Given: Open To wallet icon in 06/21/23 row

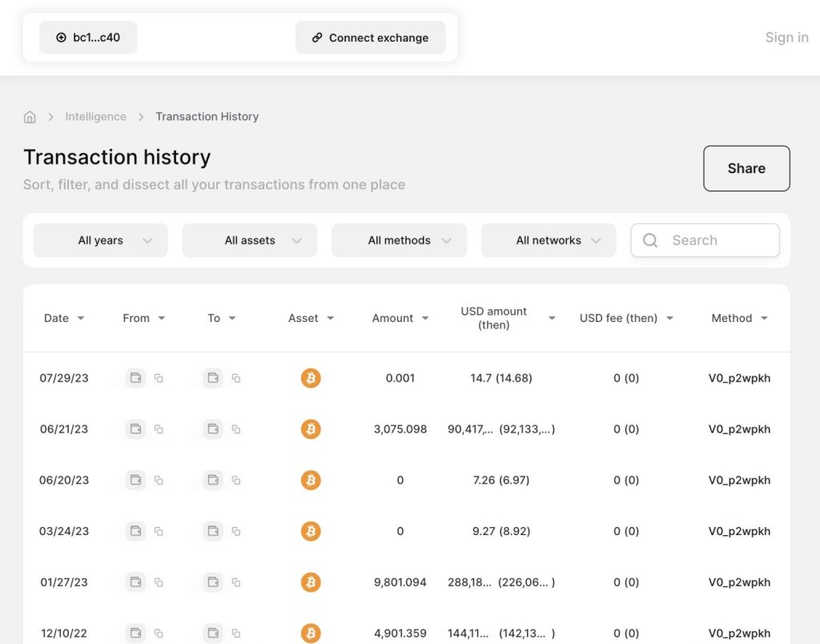Looking at the screenshot, I should [x=213, y=429].
